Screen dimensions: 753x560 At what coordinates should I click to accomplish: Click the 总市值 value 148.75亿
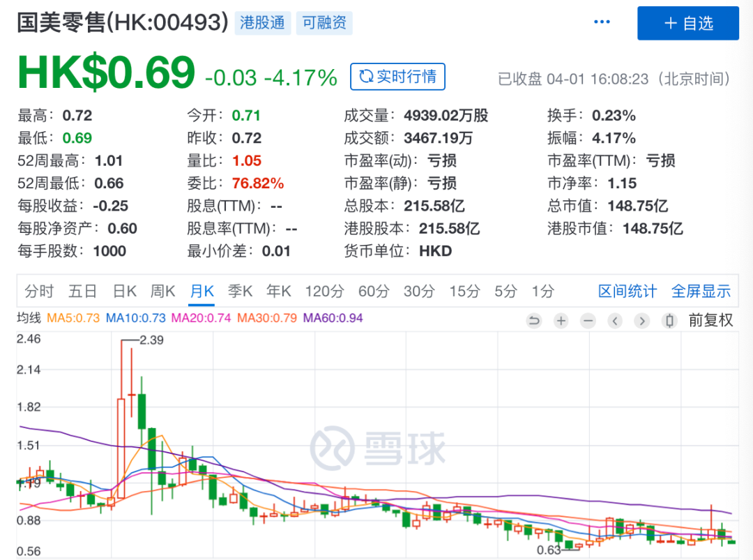point(638,206)
